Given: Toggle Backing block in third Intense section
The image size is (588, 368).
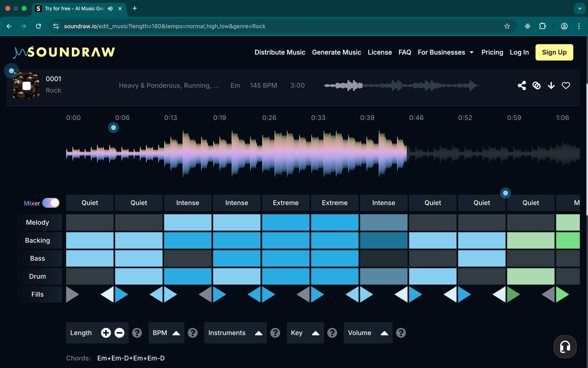Looking at the screenshot, I should pos(384,240).
